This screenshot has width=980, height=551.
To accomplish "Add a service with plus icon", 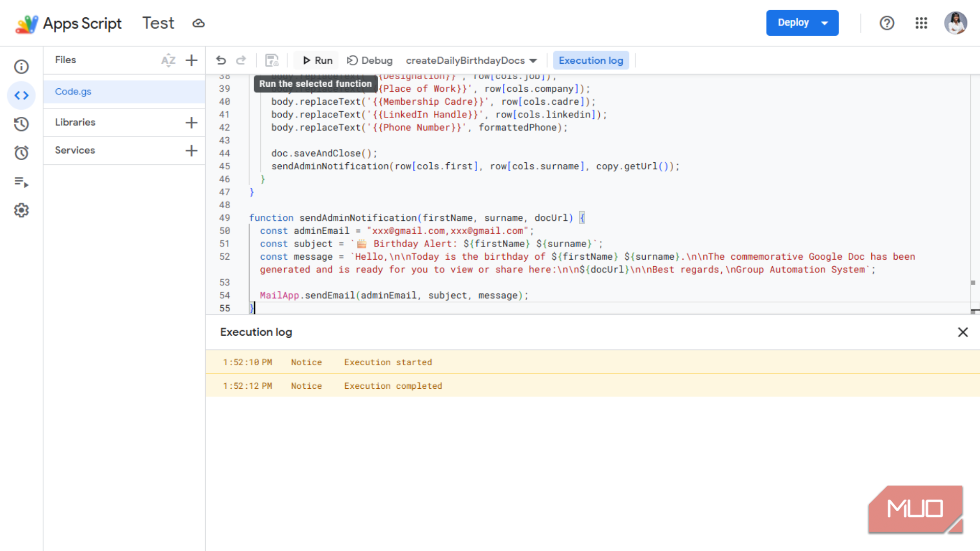I will tap(191, 151).
